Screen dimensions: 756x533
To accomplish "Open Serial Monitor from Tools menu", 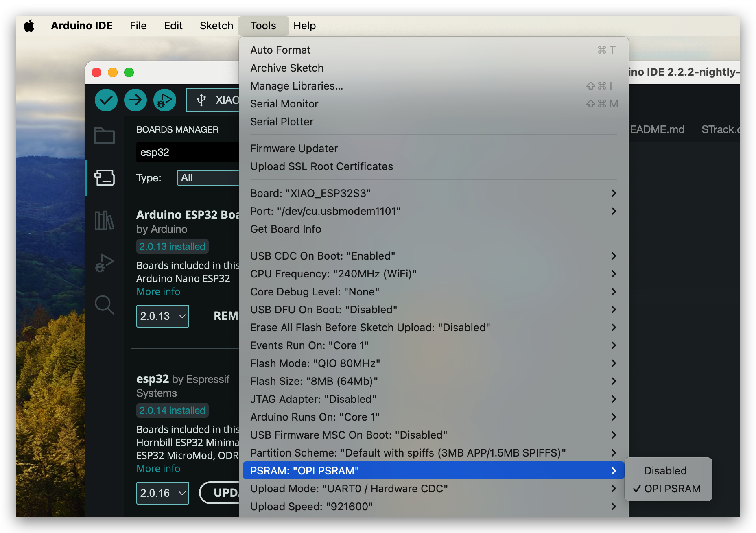I will pos(433,104).
